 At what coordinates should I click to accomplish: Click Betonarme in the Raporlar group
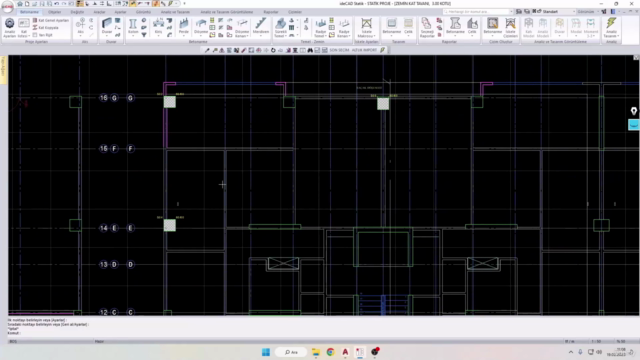tap(455, 26)
